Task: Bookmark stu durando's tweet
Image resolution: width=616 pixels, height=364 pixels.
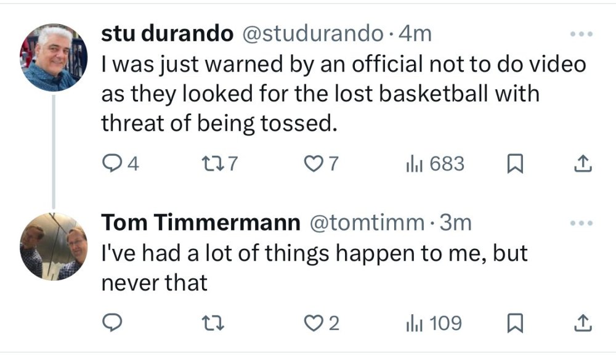Action: pyautogui.click(x=515, y=164)
